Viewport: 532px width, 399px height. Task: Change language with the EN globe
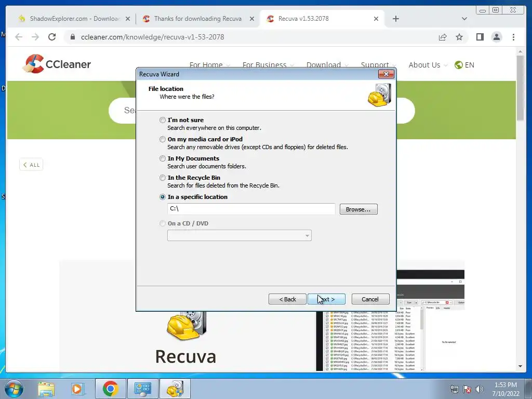point(464,65)
